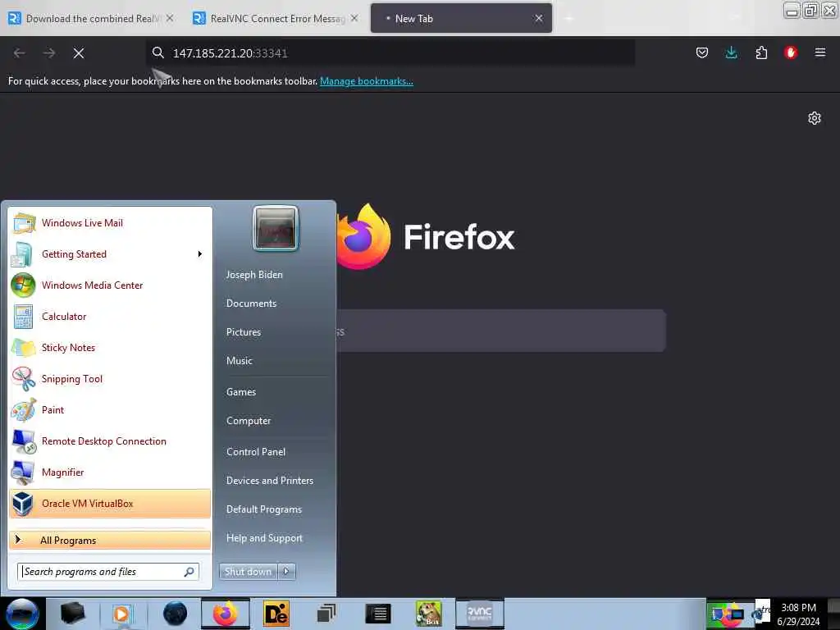Viewport: 840px width, 630px height.
Task: Open Oracle VM VirtualBox
Action: coord(110,504)
